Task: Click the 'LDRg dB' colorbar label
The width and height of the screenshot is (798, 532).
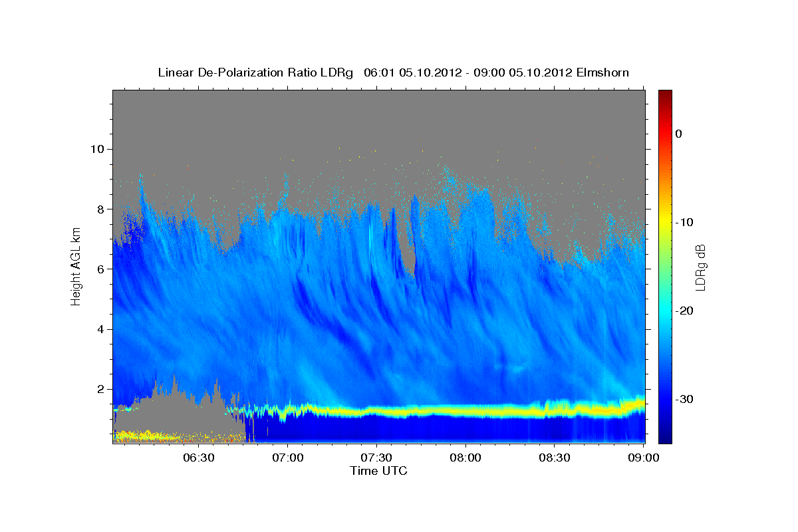Action: [x=700, y=267]
